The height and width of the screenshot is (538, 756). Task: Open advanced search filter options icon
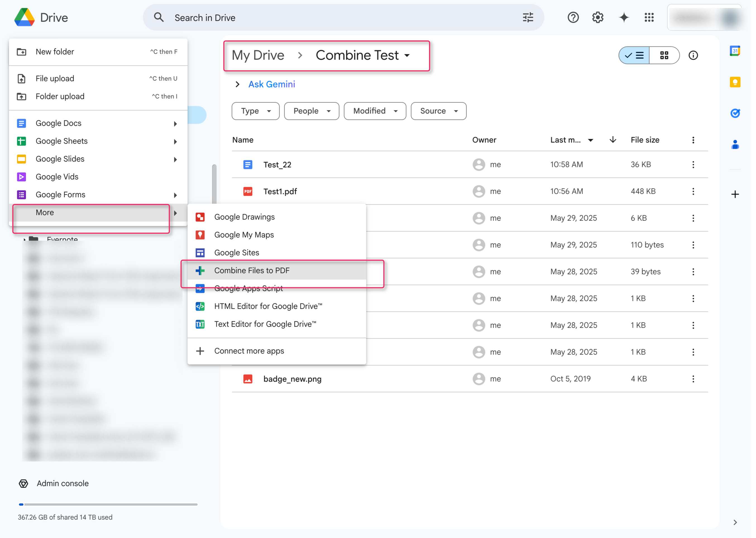pyautogui.click(x=528, y=18)
